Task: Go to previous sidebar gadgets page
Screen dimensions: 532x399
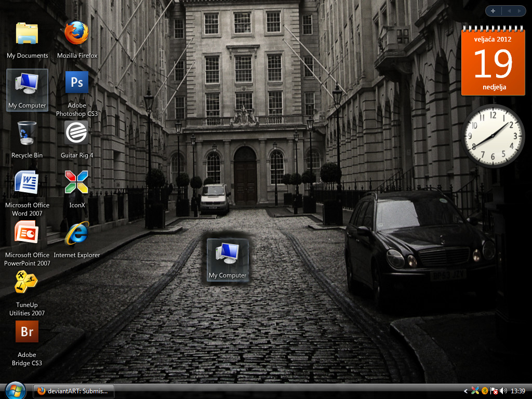Action: point(509,11)
